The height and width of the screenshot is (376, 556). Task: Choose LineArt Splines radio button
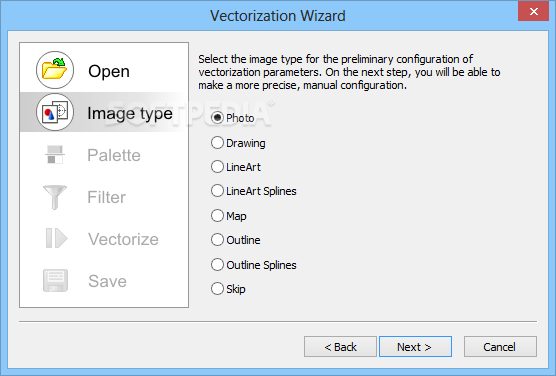[x=217, y=191]
